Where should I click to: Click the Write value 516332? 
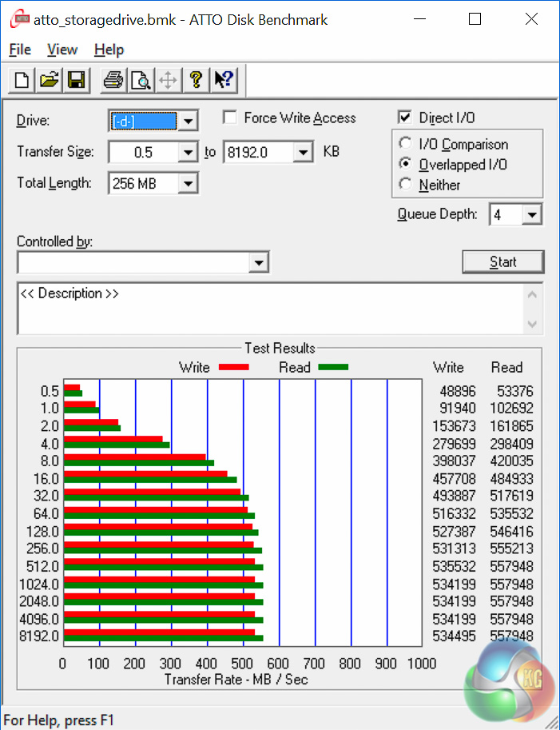(x=454, y=513)
